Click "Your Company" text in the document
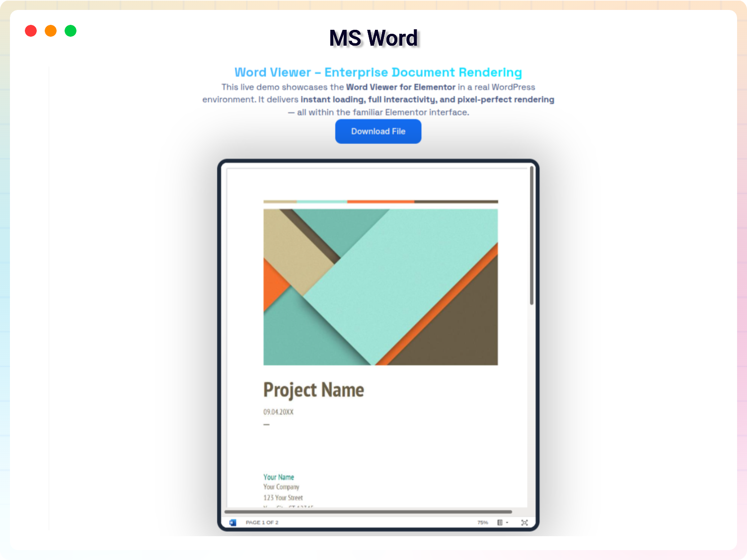This screenshot has width=747, height=560. [x=281, y=487]
